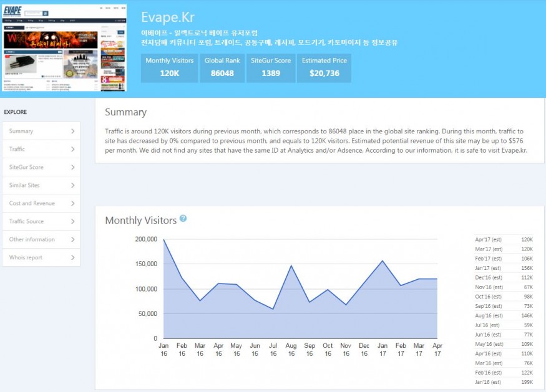This screenshot has height=392, width=546.
Task: Click chevron arrow next to Summary
Action: [x=73, y=131]
